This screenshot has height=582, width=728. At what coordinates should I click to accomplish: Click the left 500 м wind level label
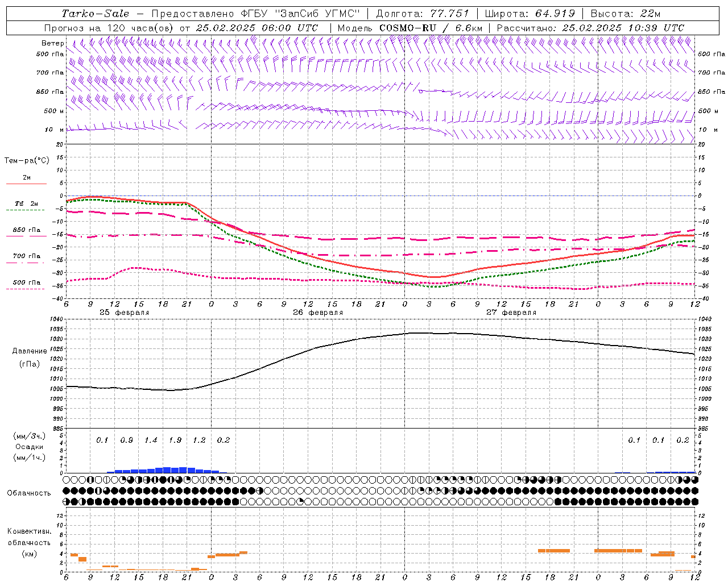[x=54, y=111]
